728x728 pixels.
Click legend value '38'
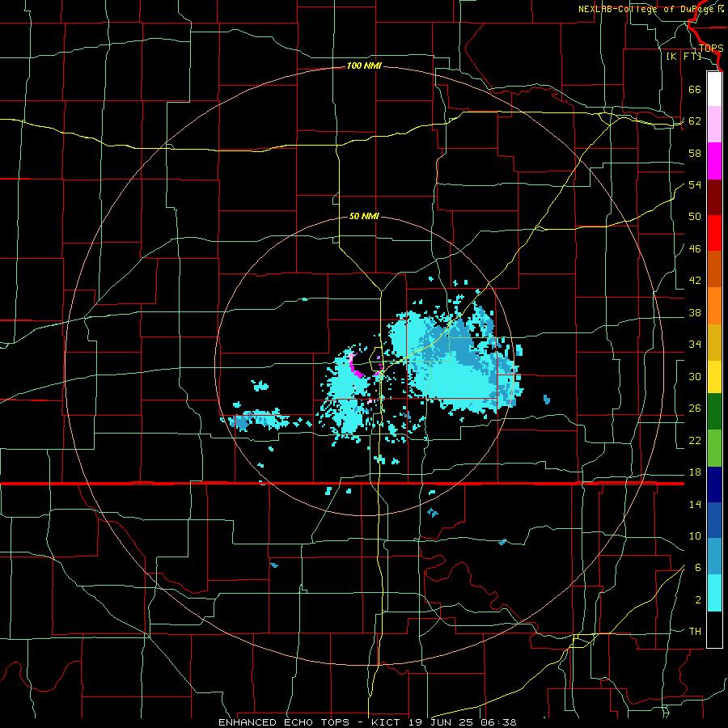(x=695, y=313)
